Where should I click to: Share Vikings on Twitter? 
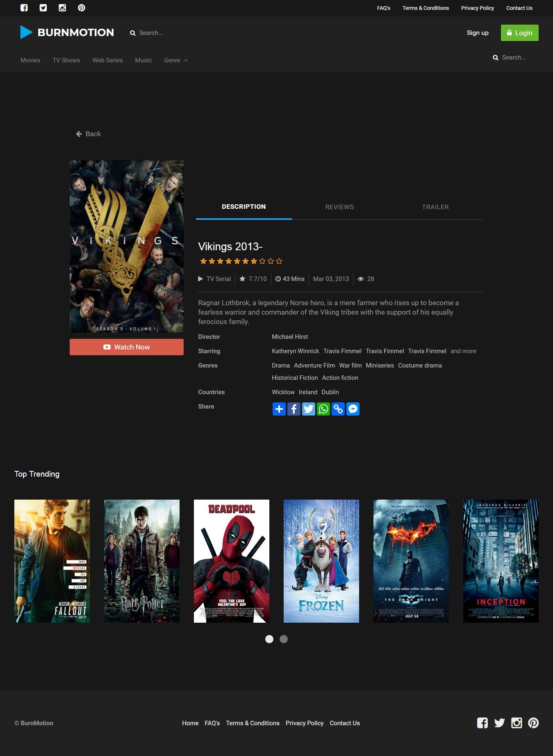309,409
